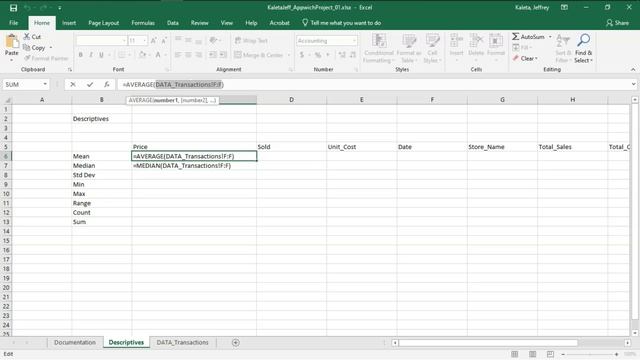Select the Store_Name header cell
This screenshot has width=640, height=360.
[502, 147]
